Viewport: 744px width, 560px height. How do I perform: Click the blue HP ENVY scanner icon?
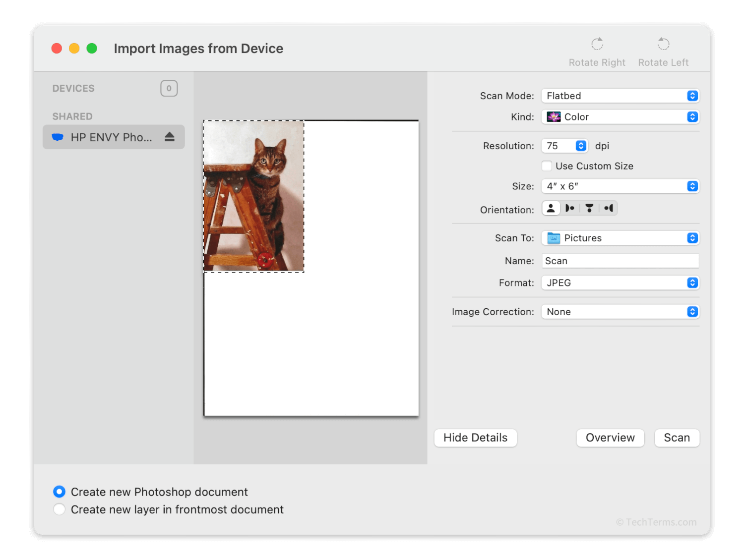pyautogui.click(x=58, y=137)
